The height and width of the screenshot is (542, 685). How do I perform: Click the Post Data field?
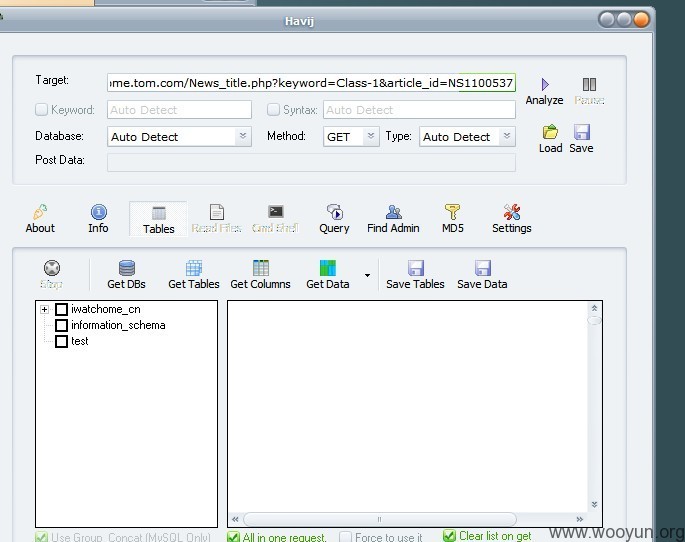[311, 162]
